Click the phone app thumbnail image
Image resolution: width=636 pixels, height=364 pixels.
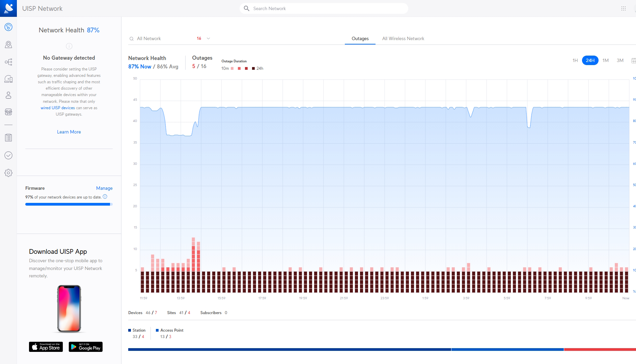69,309
